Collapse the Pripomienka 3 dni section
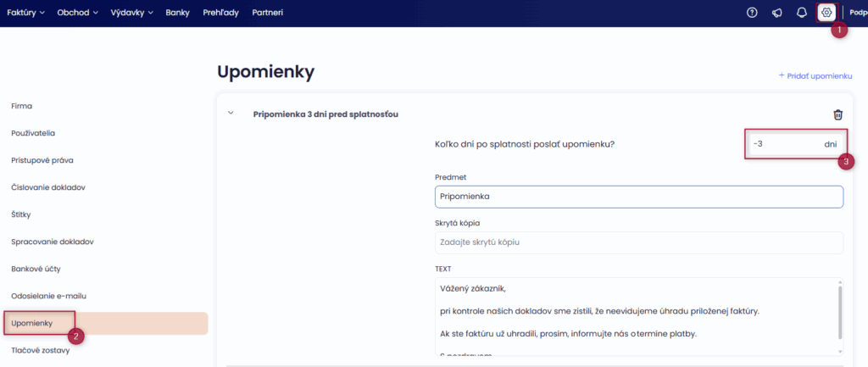The width and height of the screenshot is (868, 367). pos(231,114)
